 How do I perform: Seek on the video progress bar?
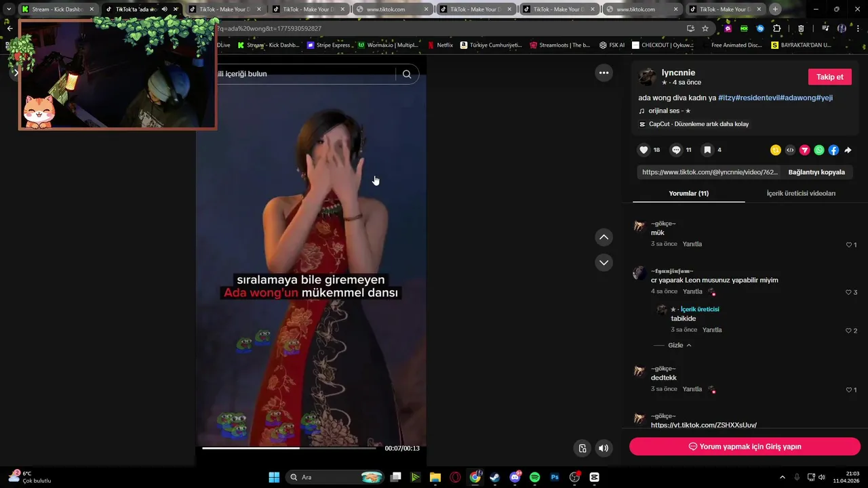coord(289,448)
